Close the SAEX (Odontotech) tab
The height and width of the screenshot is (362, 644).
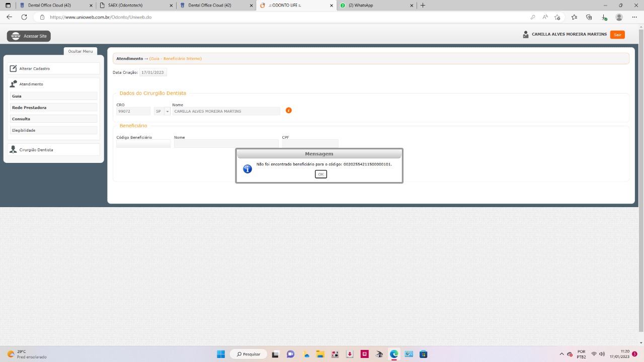click(x=171, y=6)
